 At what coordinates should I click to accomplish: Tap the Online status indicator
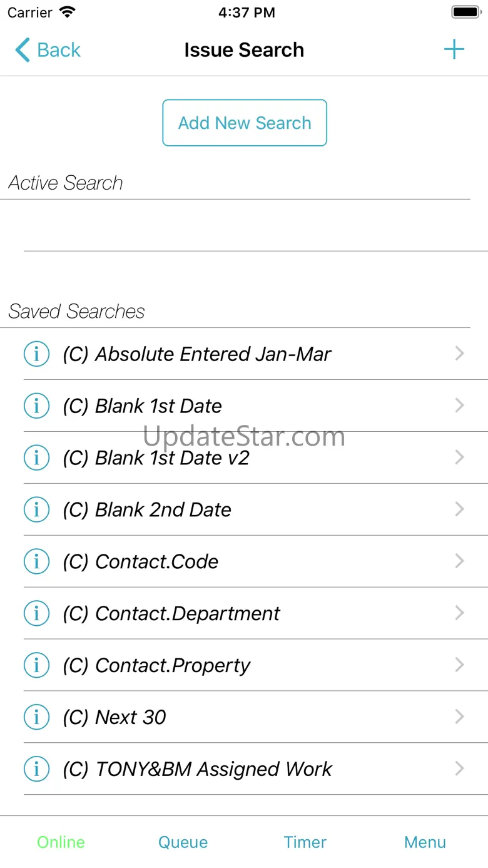pos(61,842)
